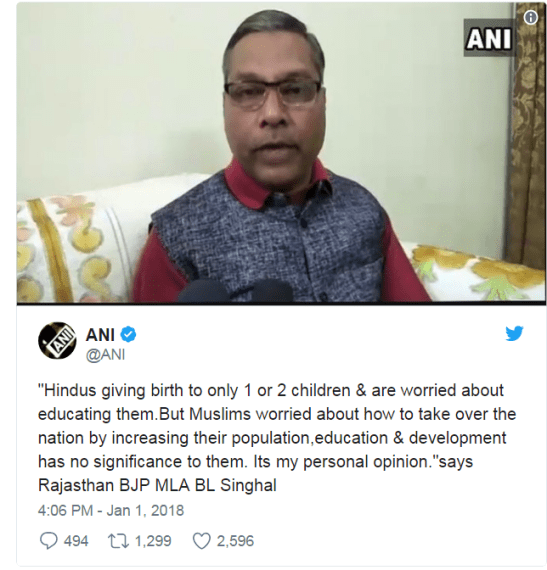Viewport: 547px width, 570px height.
Task: Open the ANI profile avatar
Action: [57, 340]
